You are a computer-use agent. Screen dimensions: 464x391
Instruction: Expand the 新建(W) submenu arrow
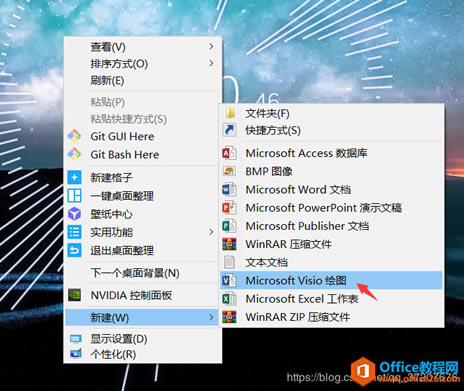[211, 317]
